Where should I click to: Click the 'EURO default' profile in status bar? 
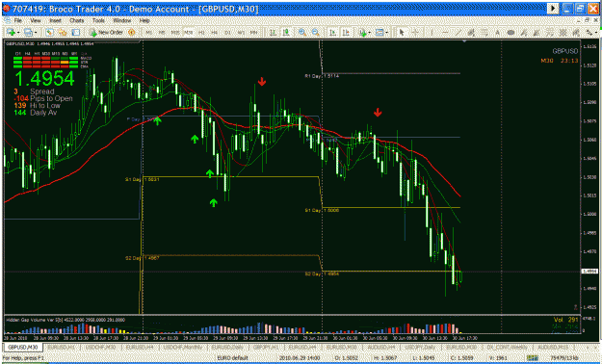click(x=232, y=358)
